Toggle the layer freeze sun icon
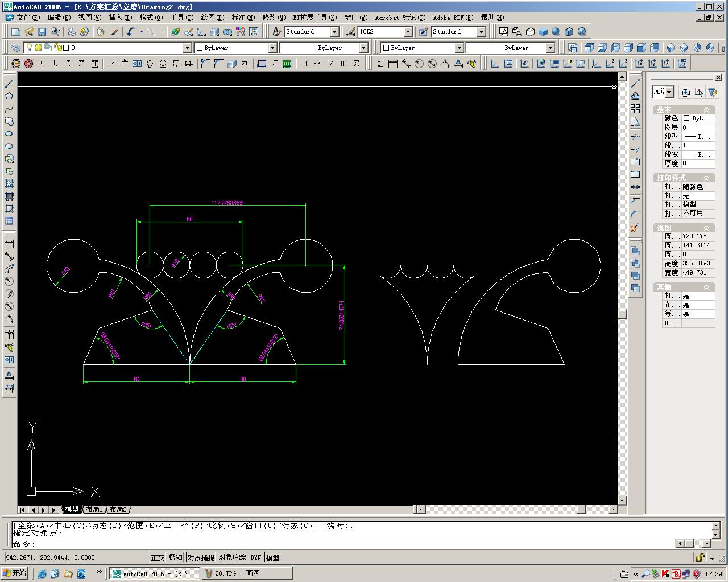Viewport: 728px width, 582px height. pyautogui.click(x=38, y=48)
